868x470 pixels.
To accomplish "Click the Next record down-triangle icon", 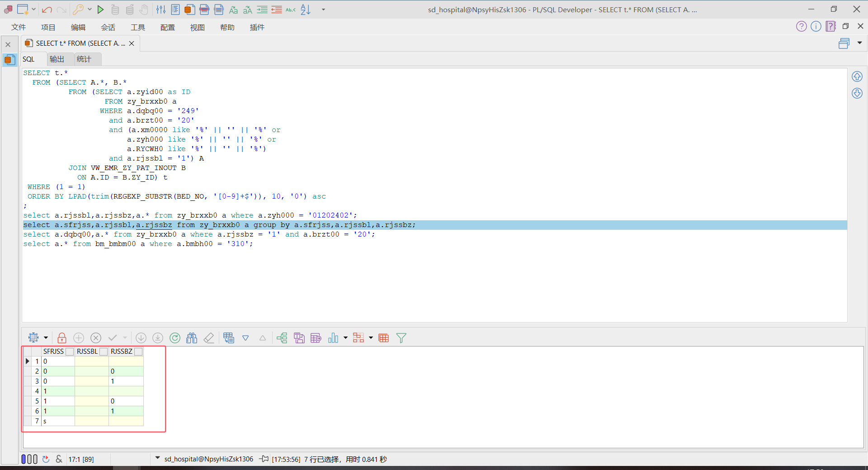I will click(x=245, y=338).
